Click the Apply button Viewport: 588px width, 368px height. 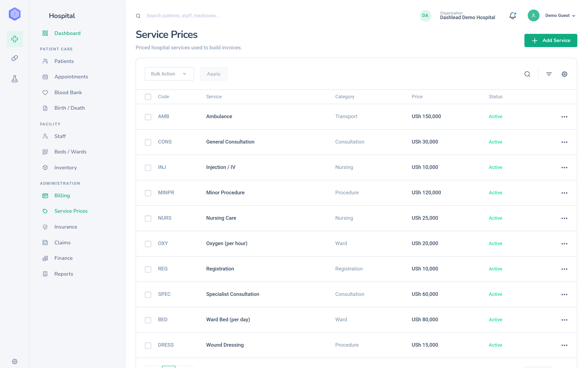click(214, 74)
